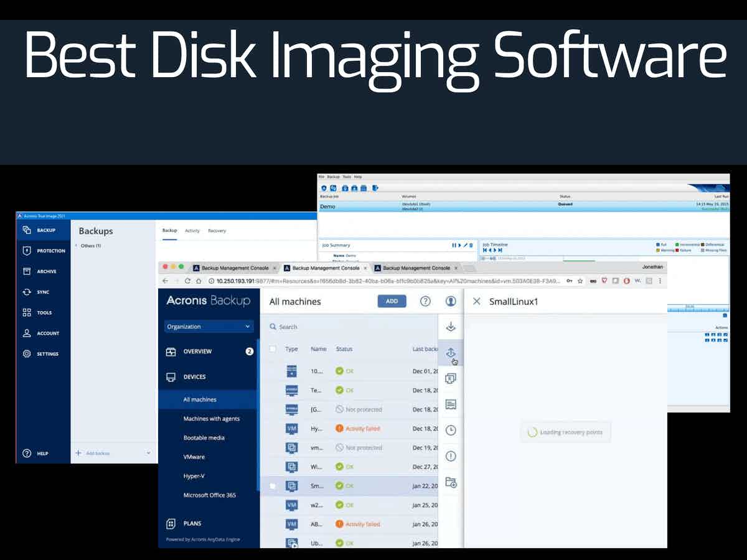Check the checkbox on the Sm... machine row
Screen dimensions: 747x560
273,486
